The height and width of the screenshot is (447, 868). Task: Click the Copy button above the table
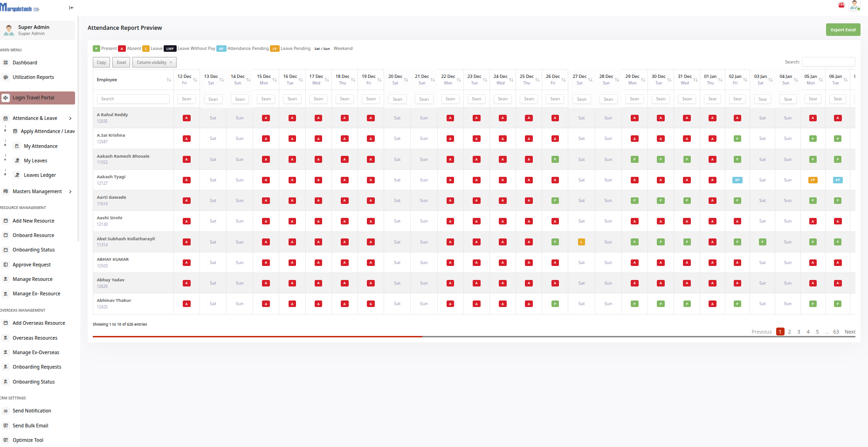101,63
